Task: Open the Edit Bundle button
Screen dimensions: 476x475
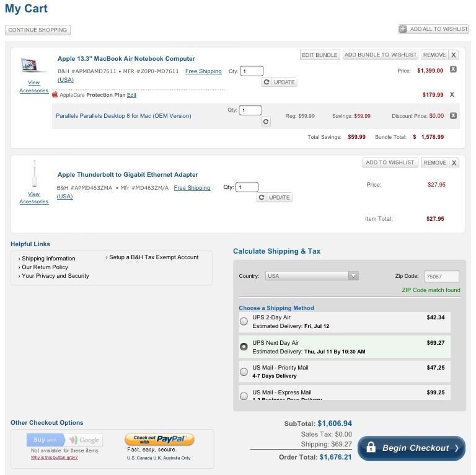Action: point(320,55)
